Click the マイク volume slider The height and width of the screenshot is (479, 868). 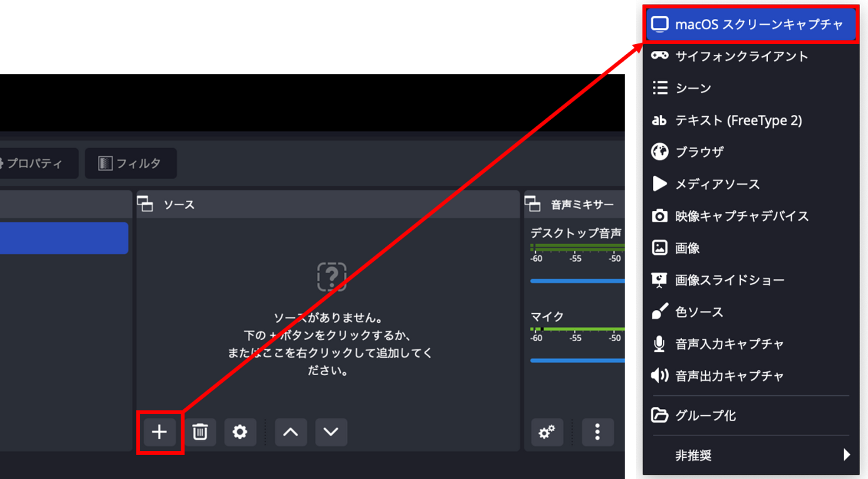tap(578, 361)
